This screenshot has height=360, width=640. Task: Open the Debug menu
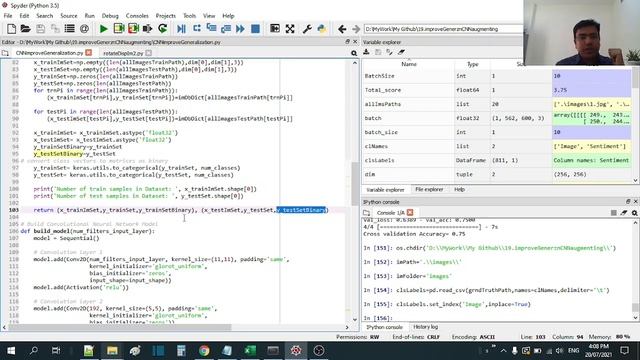[x=110, y=16]
